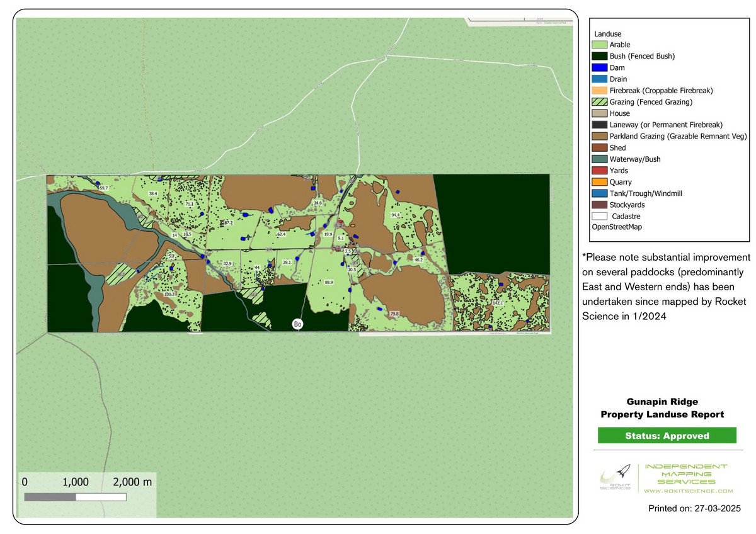Image resolution: width=756 pixels, height=534 pixels.
Task: Click the Bush (Fenced Bush) legend swatch
Action: 599,56
